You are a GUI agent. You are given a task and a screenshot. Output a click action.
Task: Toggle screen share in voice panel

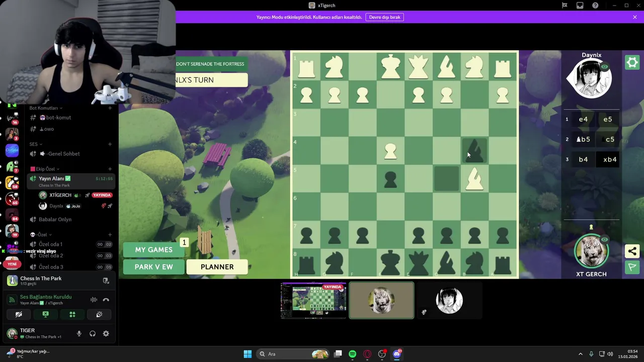(45, 314)
